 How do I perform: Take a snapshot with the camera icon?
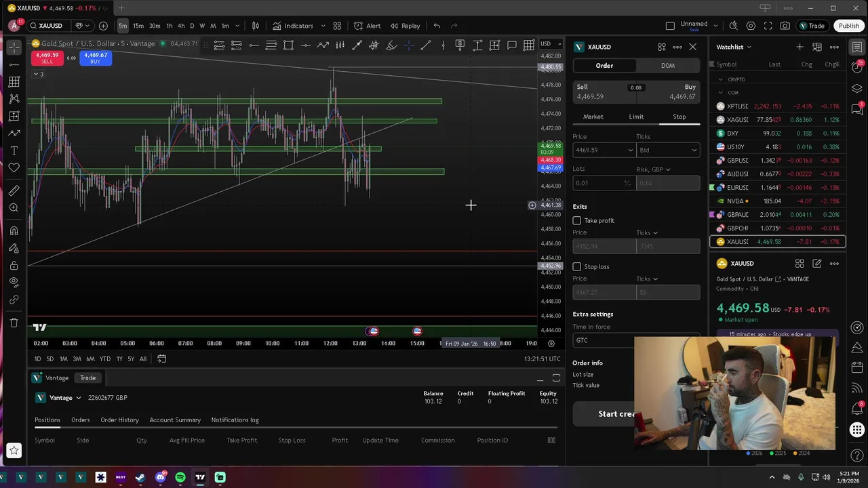(785, 26)
